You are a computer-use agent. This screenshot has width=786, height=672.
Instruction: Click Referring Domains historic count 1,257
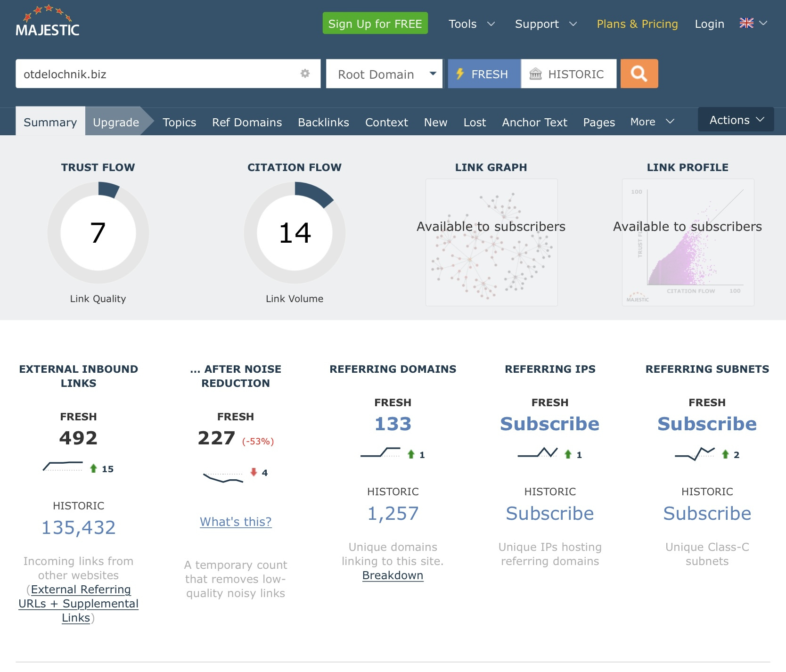[393, 513]
